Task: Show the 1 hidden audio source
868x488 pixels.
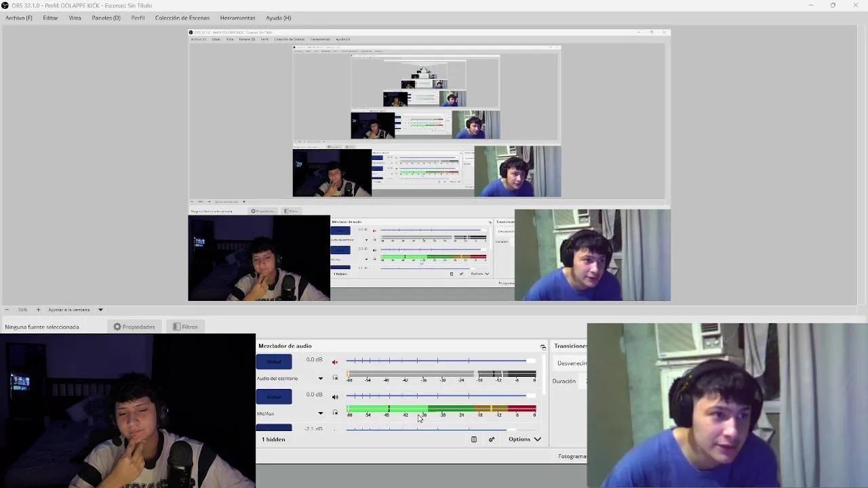Action: pos(274,439)
